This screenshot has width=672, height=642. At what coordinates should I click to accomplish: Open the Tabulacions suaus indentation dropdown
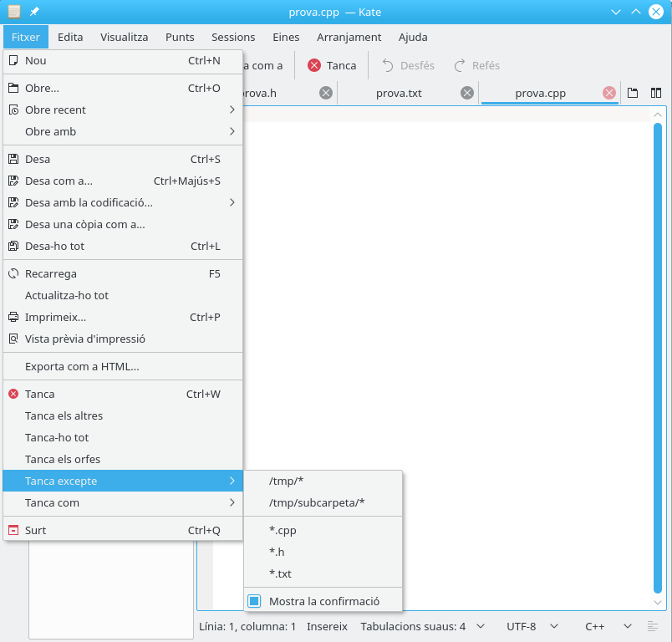coord(424,626)
